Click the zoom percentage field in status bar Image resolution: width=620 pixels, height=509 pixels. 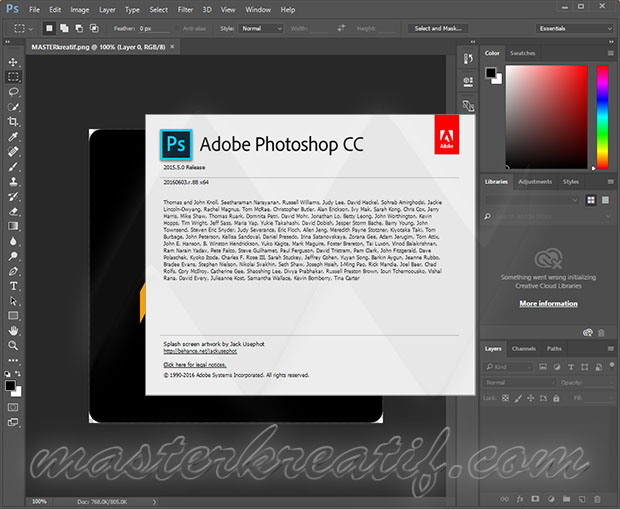click(x=40, y=501)
